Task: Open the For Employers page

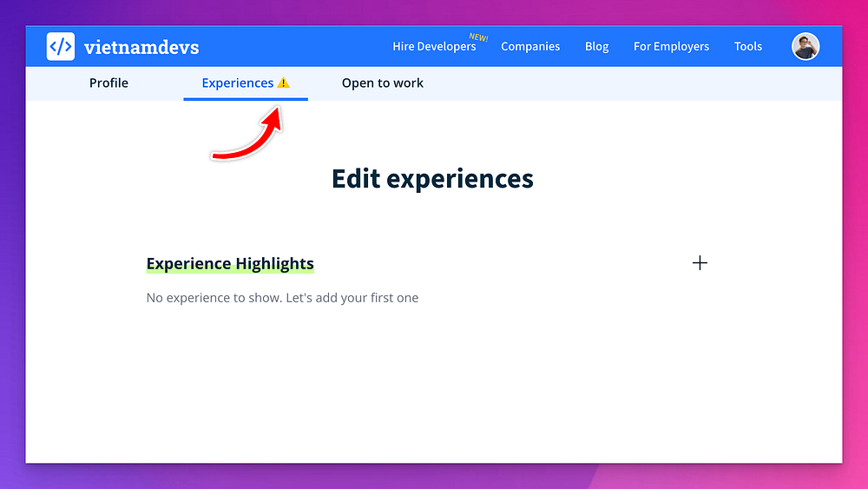Action: pos(671,47)
